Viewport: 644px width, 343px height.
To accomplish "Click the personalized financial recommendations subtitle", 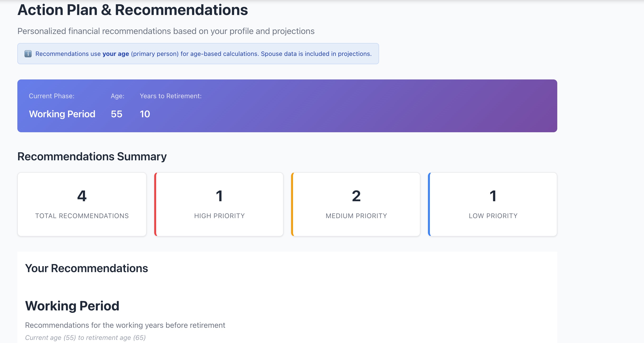I will pyautogui.click(x=166, y=31).
